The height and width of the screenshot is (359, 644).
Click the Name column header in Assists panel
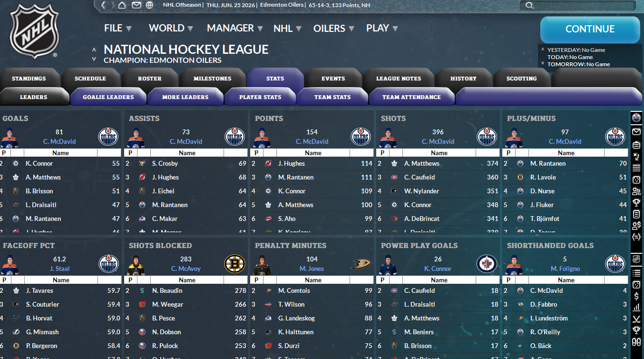point(187,153)
